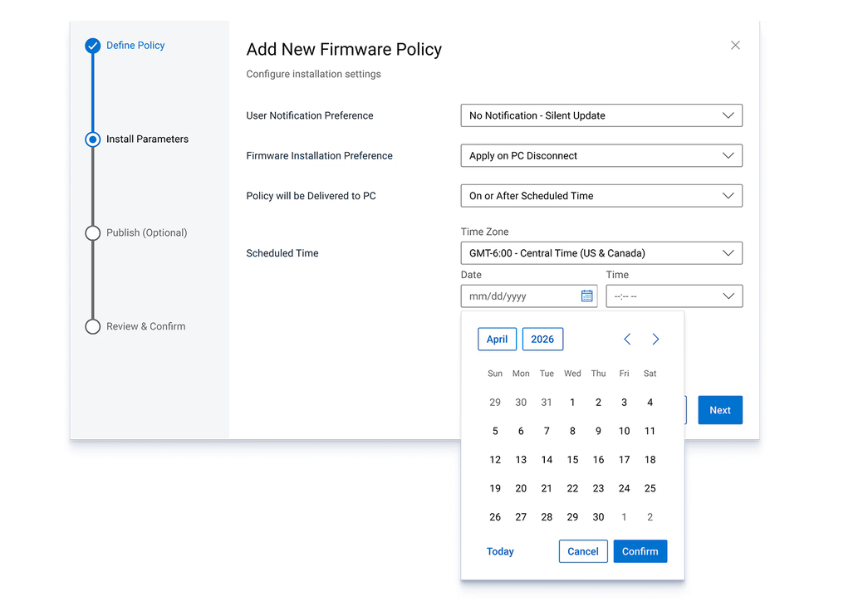868x611 pixels.
Task: Select April 10 in the calendar
Action: tap(624, 431)
